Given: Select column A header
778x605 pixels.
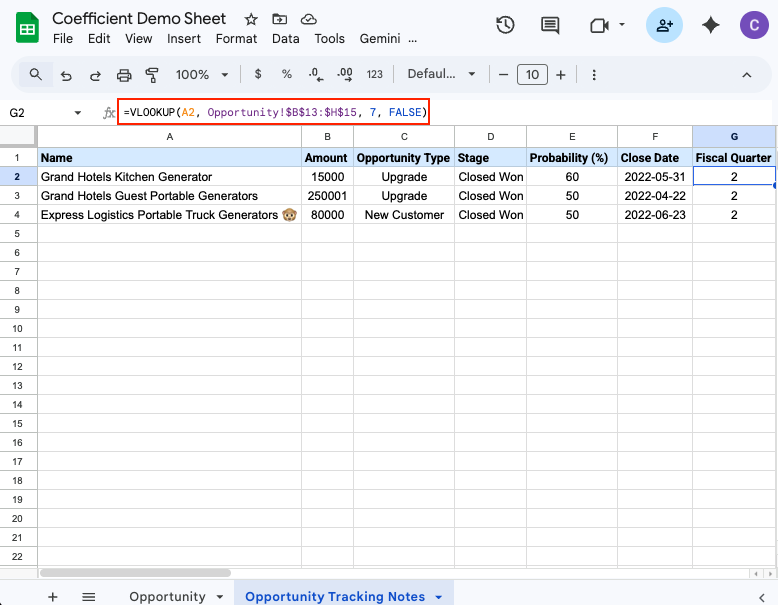Looking at the screenshot, I should point(170,136).
